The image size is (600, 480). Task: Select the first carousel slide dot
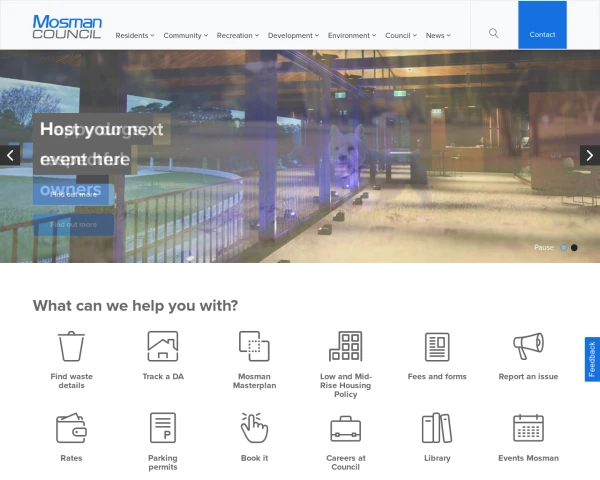[x=564, y=248]
